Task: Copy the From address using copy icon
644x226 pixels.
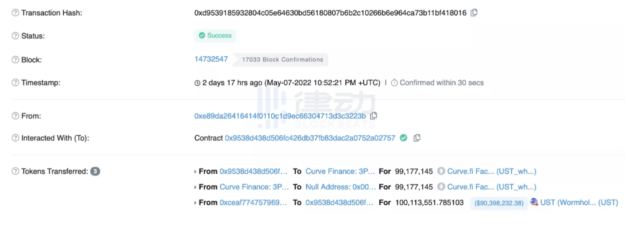Action: coord(374,115)
